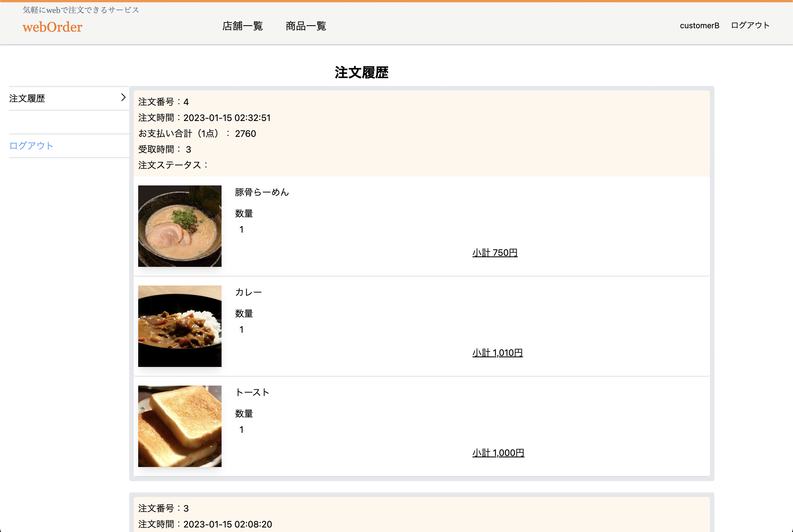Expand the 注文履歴 sidebar chevron

(123, 98)
